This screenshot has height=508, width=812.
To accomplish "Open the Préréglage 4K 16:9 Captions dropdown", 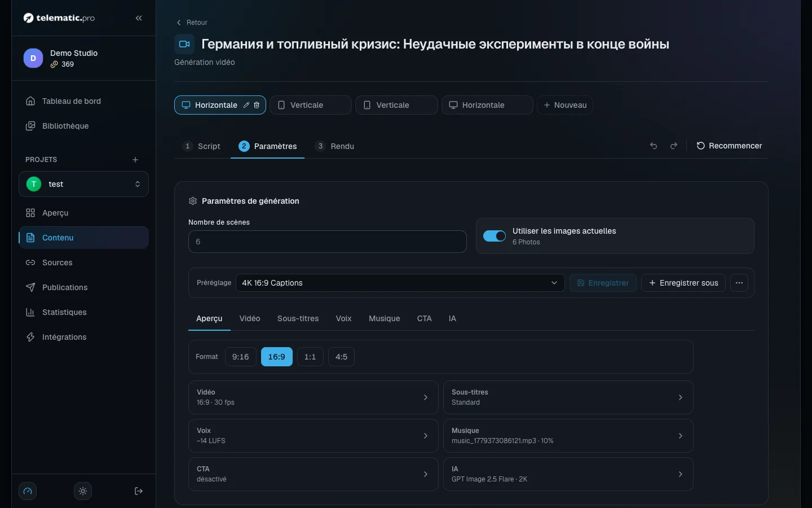I will click(x=400, y=283).
